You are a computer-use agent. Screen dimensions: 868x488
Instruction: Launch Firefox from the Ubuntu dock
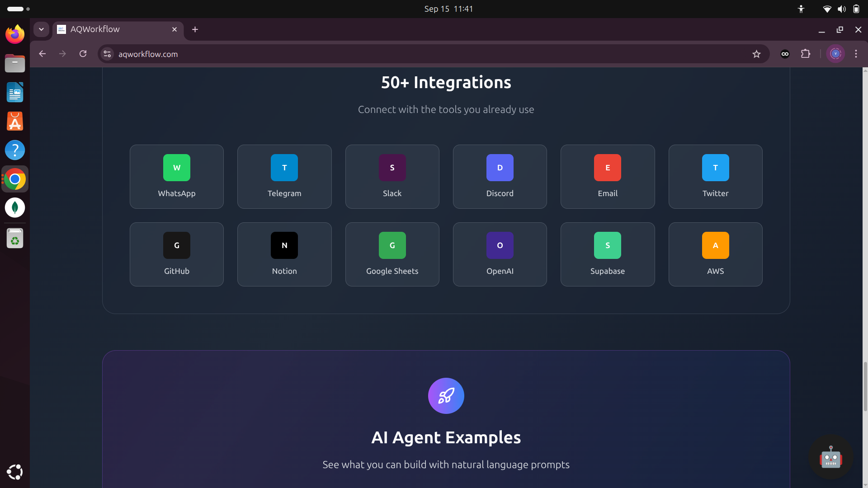pyautogui.click(x=15, y=34)
